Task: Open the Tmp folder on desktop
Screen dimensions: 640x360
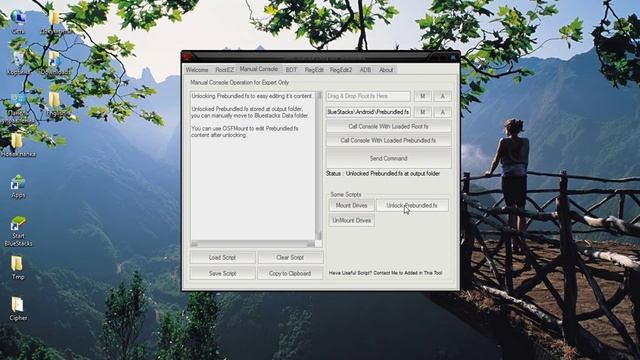Action: tap(18, 267)
